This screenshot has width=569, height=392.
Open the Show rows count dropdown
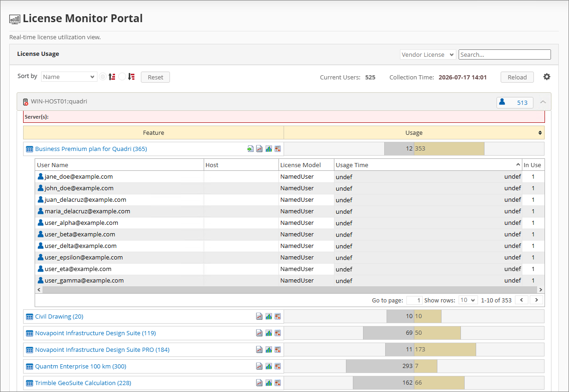coord(468,300)
